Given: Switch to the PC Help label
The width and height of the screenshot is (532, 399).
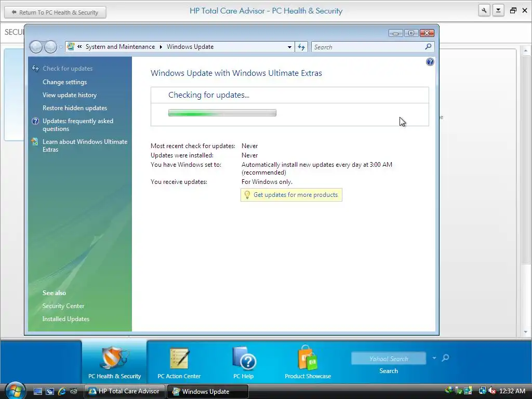Looking at the screenshot, I should (x=243, y=376).
